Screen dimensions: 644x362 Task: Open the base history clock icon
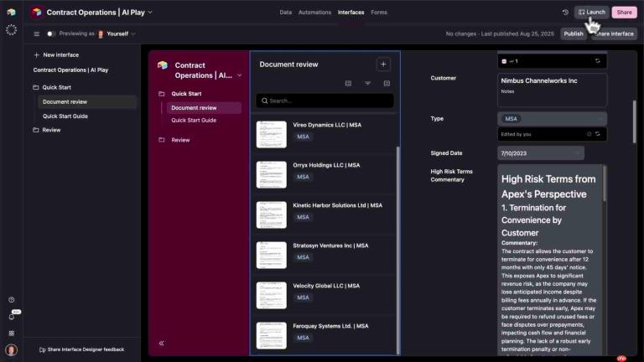tap(565, 13)
